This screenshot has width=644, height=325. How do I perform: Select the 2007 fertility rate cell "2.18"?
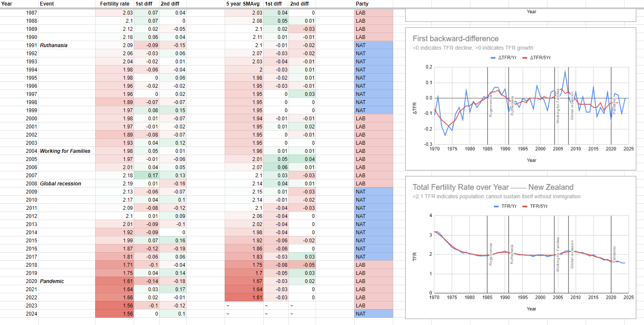(114, 175)
